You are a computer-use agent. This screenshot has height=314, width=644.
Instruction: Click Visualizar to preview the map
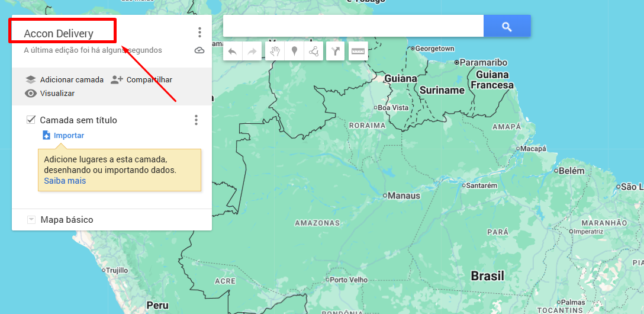pos(50,93)
